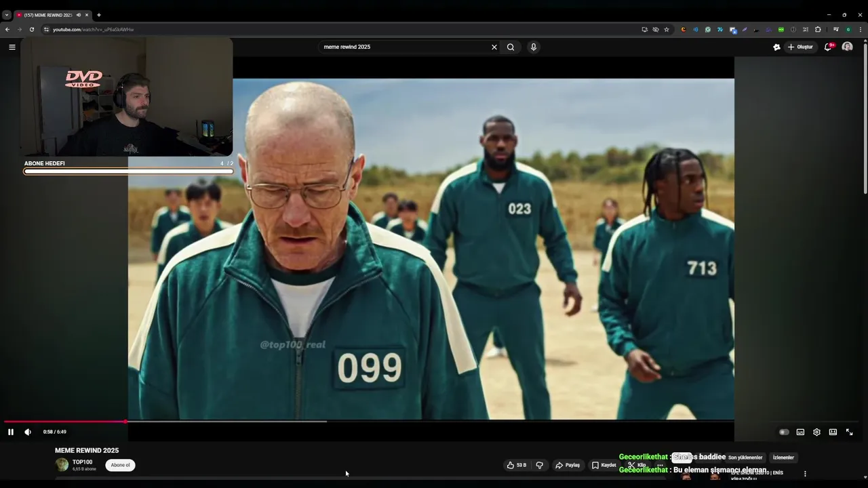Run the search with the magnifier button
The height and width of the screenshot is (488, 868).
click(511, 47)
